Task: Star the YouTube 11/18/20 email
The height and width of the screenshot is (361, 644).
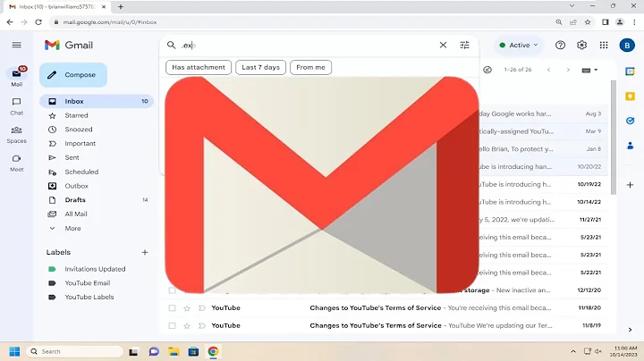Action: click(x=187, y=308)
